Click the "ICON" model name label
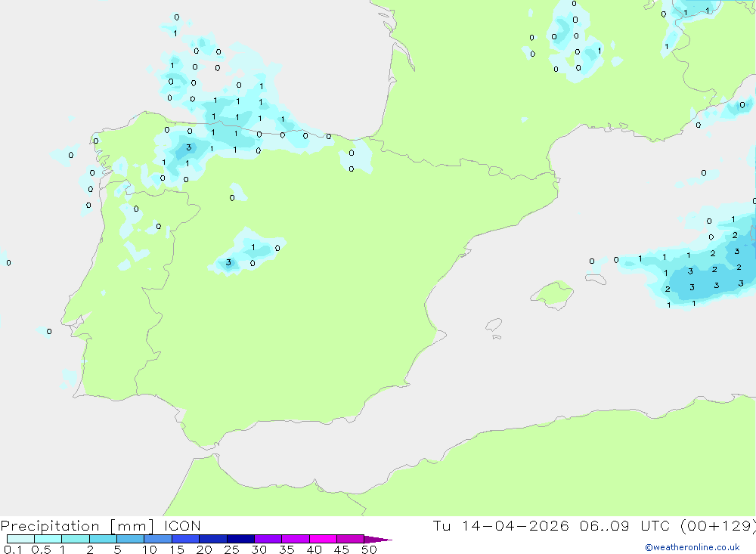Screen dimensions: 756x554 click(182, 526)
